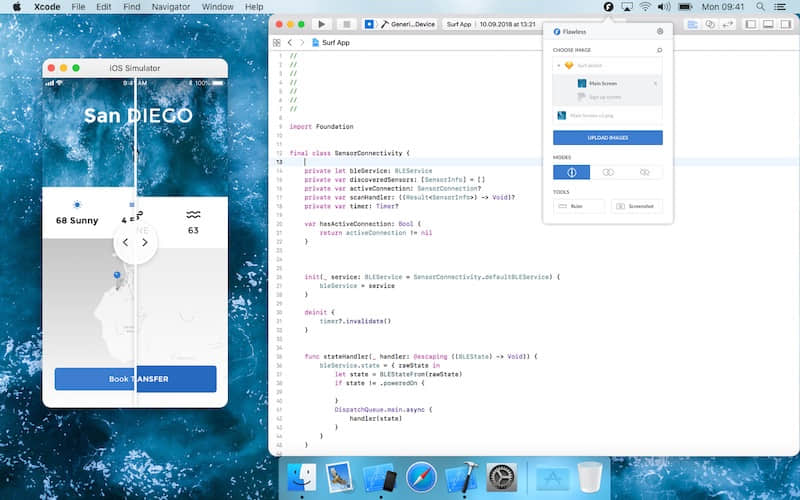This screenshot has width=800, height=500.
Task: Stop the running build in Xcode
Action: click(x=347, y=24)
